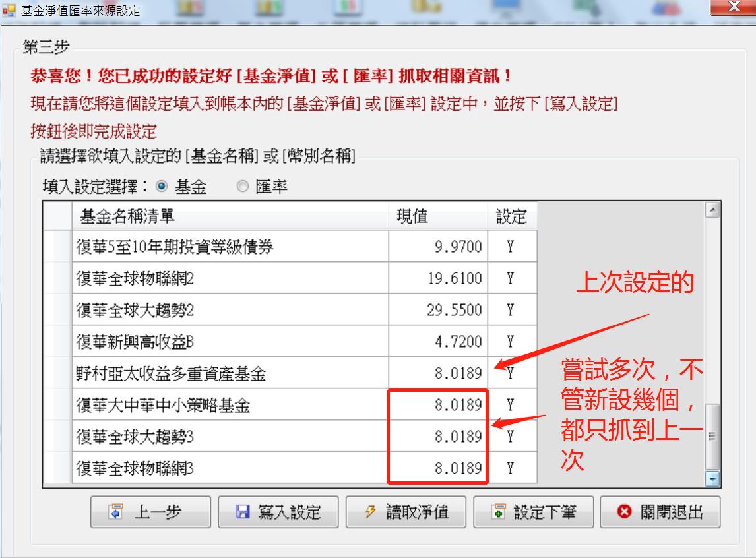Click the lightning icon on 讀取淨值
Screen dimensions: 756x558
[x=370, y=512]
